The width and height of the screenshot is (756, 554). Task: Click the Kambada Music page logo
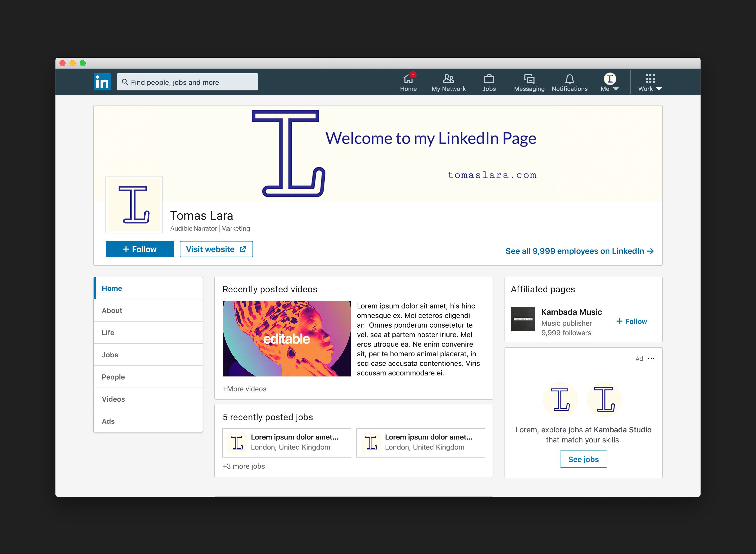(523, 319)
